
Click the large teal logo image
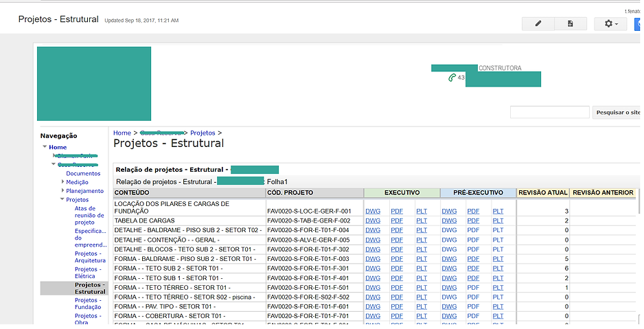click(x=94, y=84)
